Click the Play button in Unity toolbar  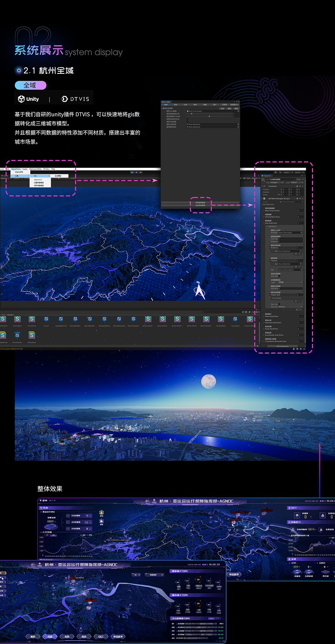click(132, 172)
